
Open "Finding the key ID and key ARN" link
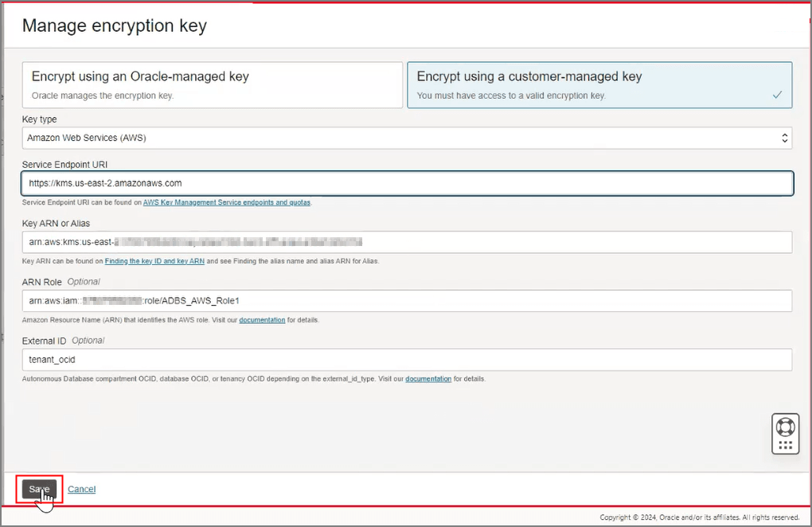tap(154, 260)
